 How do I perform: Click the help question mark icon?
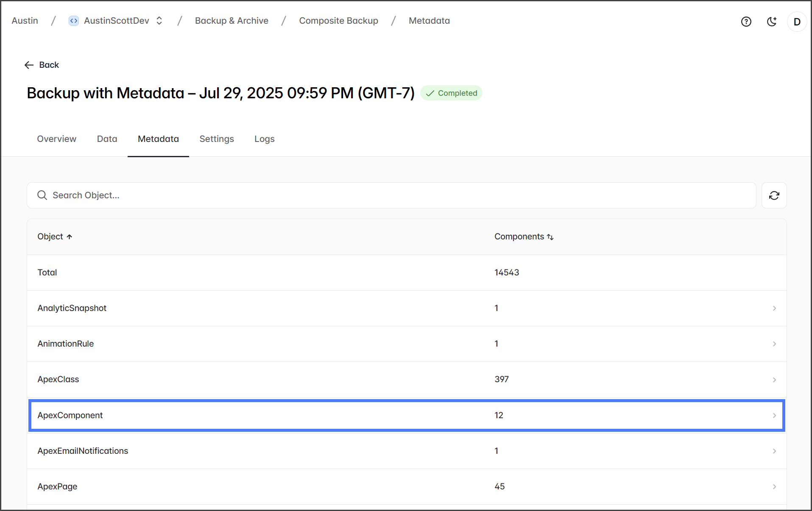746,22
